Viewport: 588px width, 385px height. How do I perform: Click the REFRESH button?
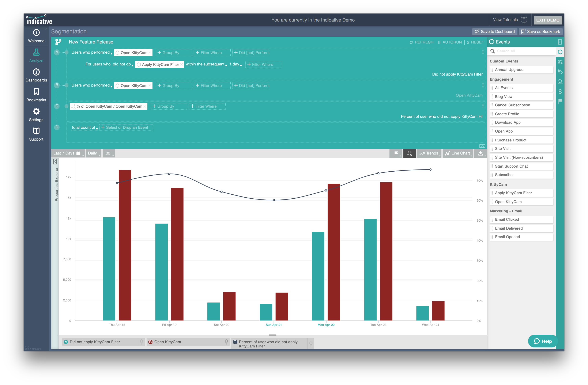[x=422, y=42]
